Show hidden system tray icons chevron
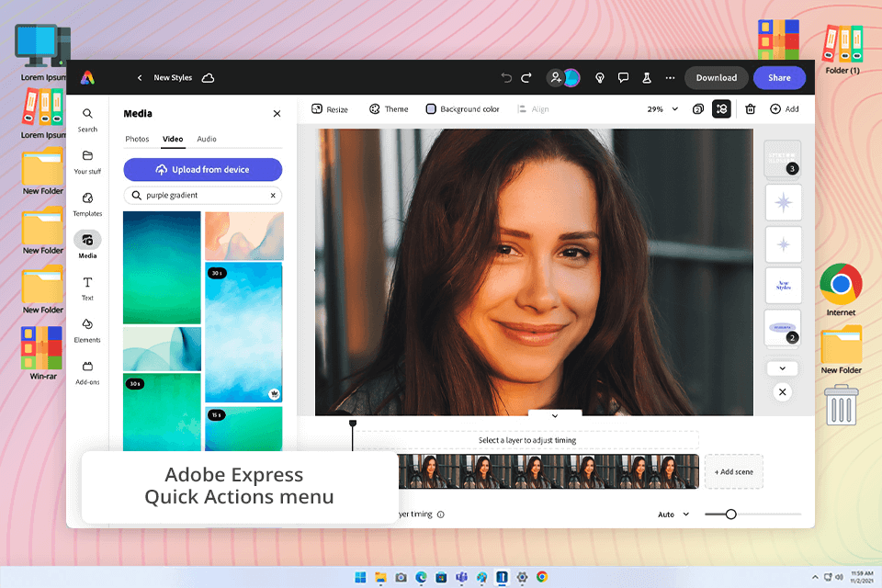Image resolution: width=882 pixels, height=588 pixels. point(815,577)
